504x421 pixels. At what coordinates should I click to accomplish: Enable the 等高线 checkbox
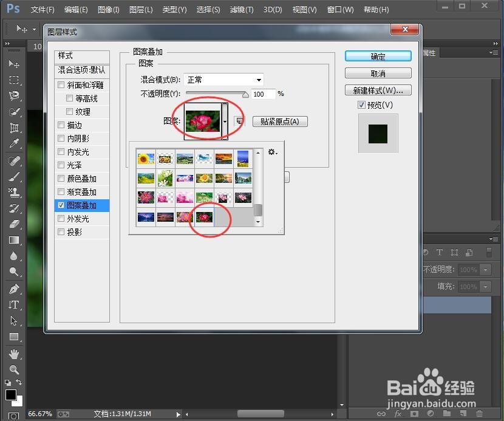click(69, 98)
